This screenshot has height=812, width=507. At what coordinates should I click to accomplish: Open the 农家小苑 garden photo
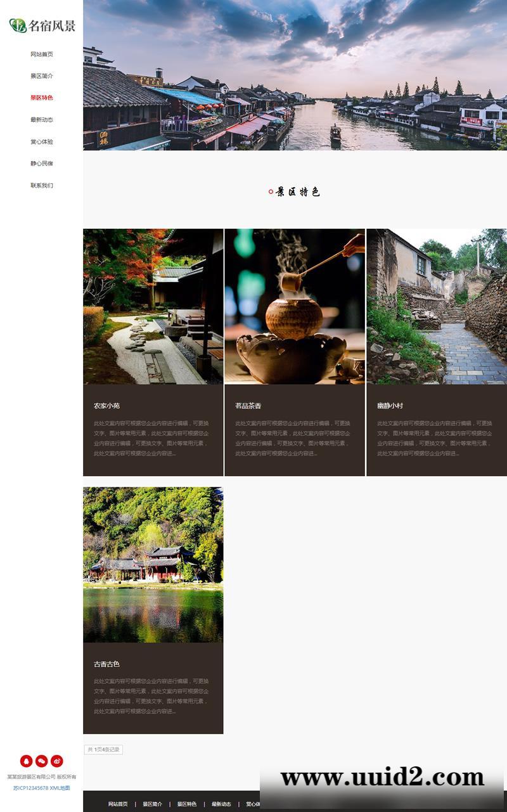(153, 307)
